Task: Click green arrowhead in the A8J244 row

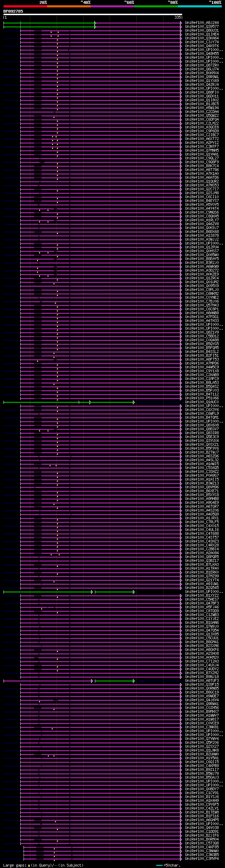Action: (x=95, y=23)
